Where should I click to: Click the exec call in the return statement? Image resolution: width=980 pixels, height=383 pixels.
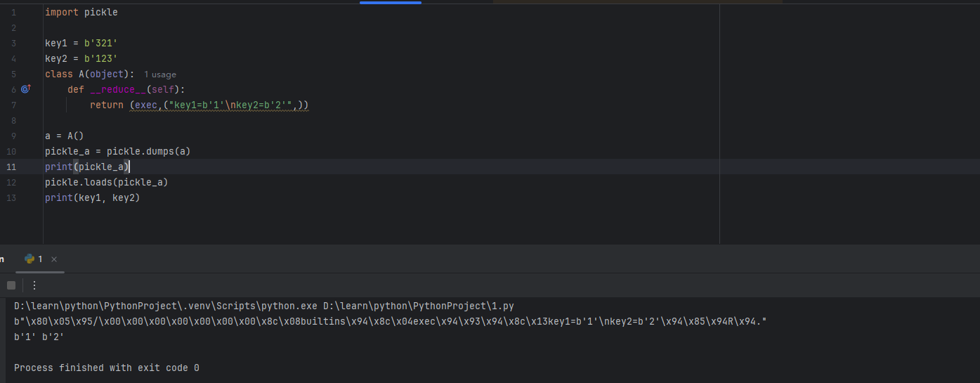pyautogui.click(x=146, y=105)
